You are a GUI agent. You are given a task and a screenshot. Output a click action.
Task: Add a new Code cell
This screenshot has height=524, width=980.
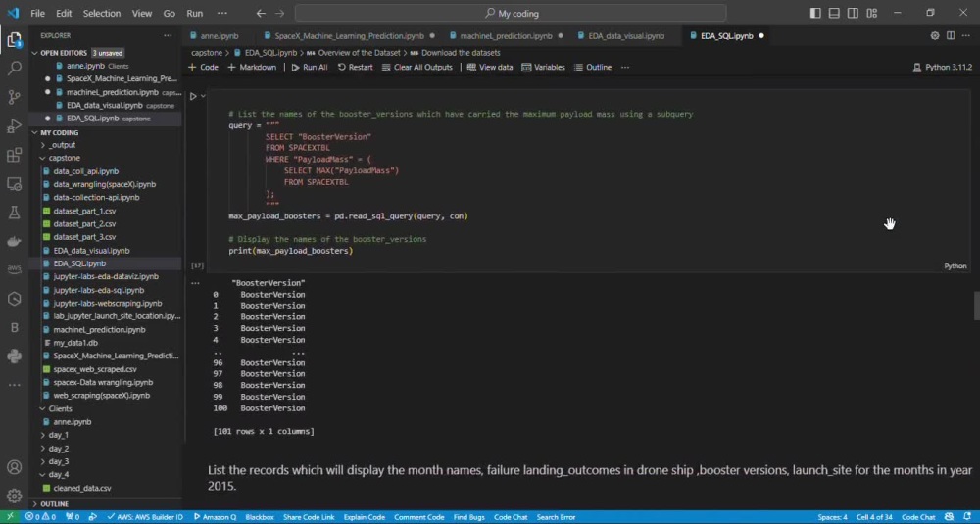(x=204, y=67)
